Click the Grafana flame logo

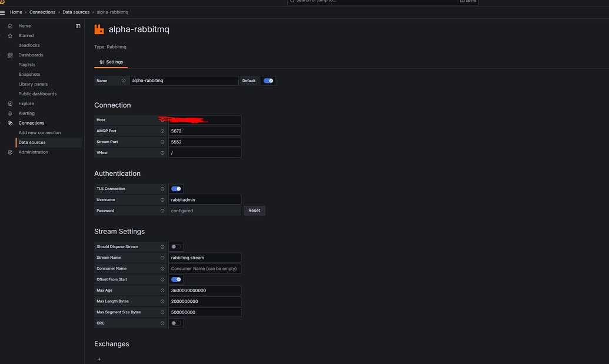(4, 3)
